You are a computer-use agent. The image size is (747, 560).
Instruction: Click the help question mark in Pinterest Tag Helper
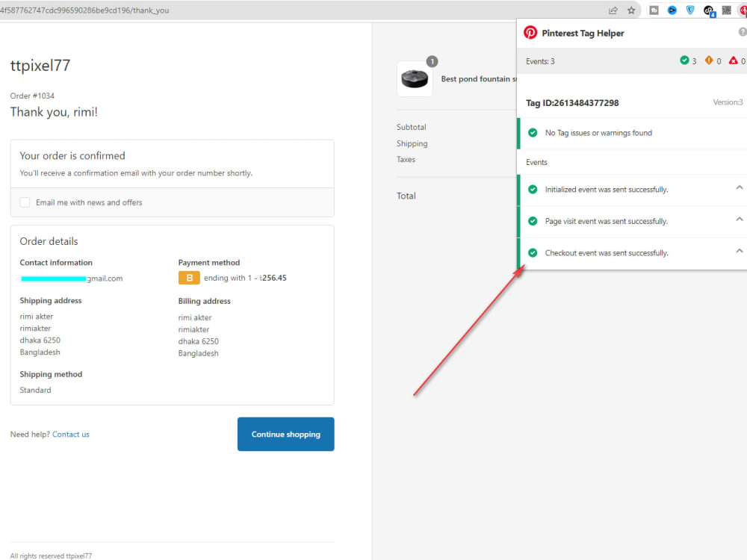(743, 32)
